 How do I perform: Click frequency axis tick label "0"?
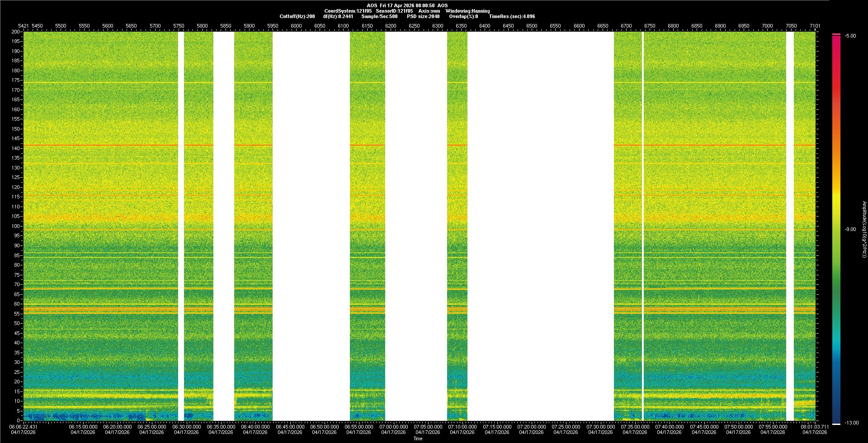pyautogui.click(x=19, y=420)
